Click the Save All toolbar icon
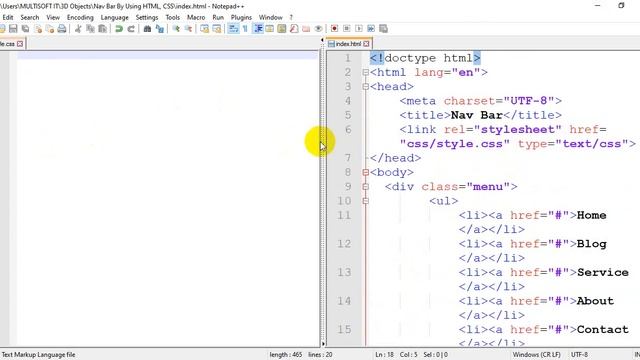Image resolution: width=640 pixels, height=360 pixels. click(25, 29)
